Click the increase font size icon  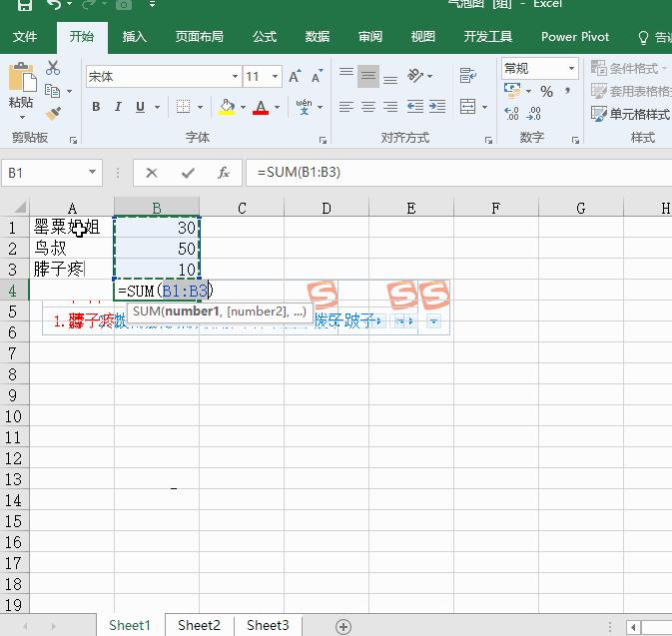pyautogui.click(x=295, y=77)
